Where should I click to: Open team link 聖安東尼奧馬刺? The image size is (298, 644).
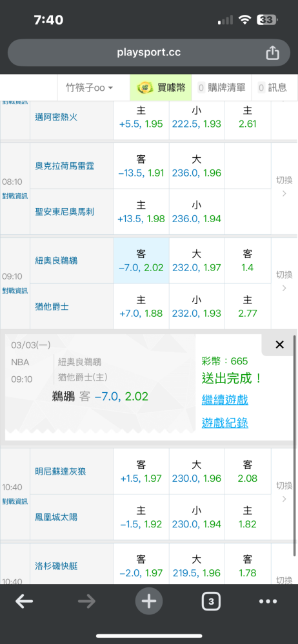pyautogui.click(x=65, y=211)
